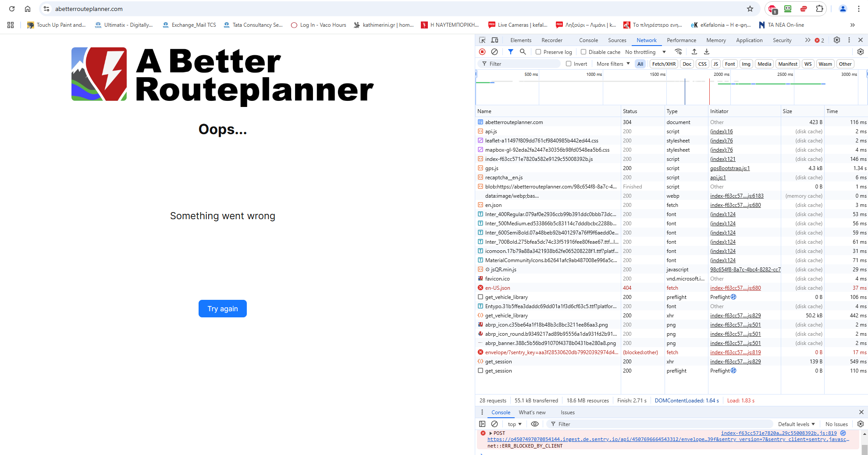
Task: Open the Performance tab
Action: coord(681,40)
